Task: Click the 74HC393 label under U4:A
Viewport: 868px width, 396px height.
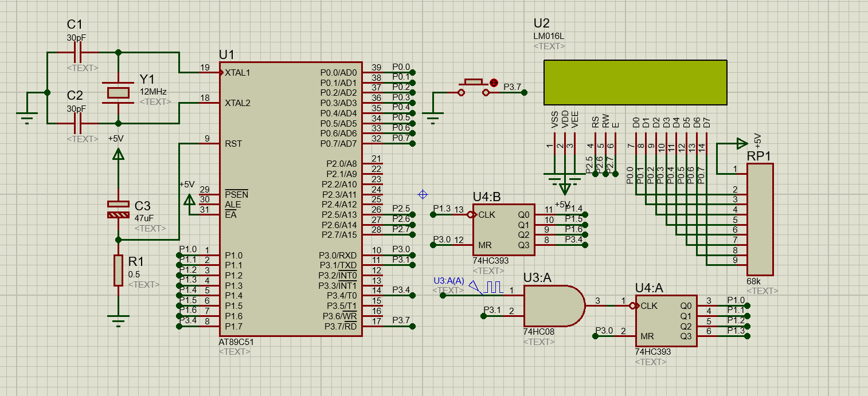Action: [x=653, y=351]
